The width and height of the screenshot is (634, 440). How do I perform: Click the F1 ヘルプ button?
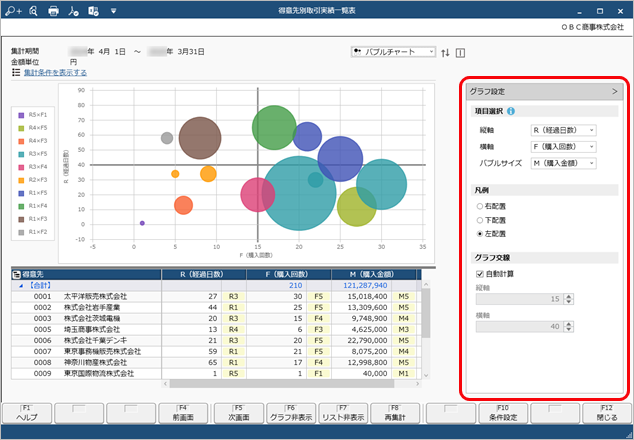pyautogui.click(x=27, y=413)
